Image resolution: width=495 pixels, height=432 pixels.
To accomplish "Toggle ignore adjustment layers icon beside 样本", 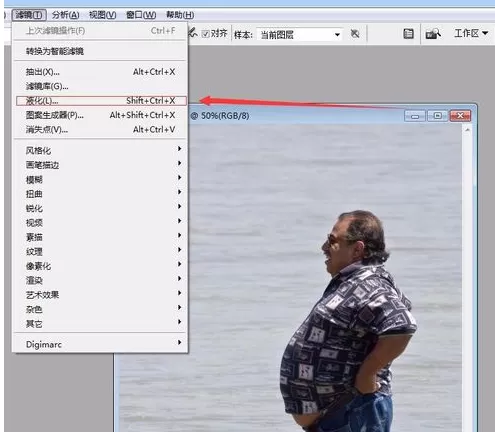I will pyautogui.click(x=355, y=34).
